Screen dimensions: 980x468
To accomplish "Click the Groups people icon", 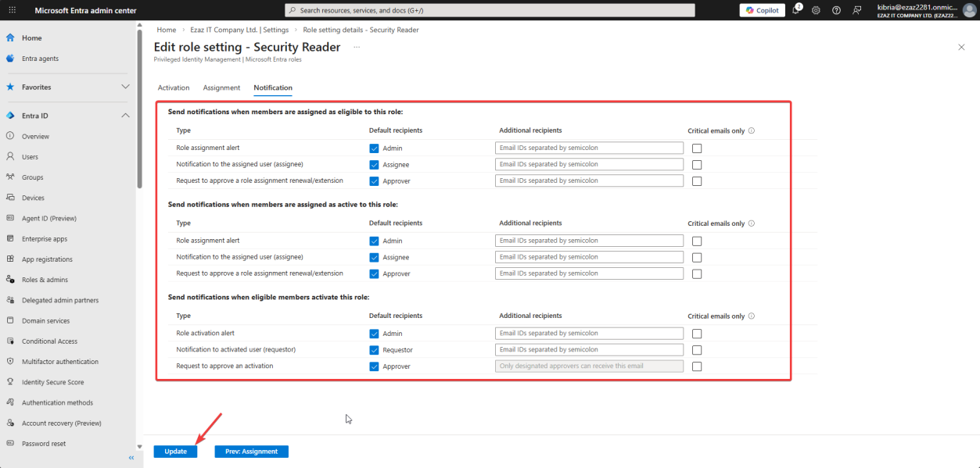I will [x=10, y=177].
